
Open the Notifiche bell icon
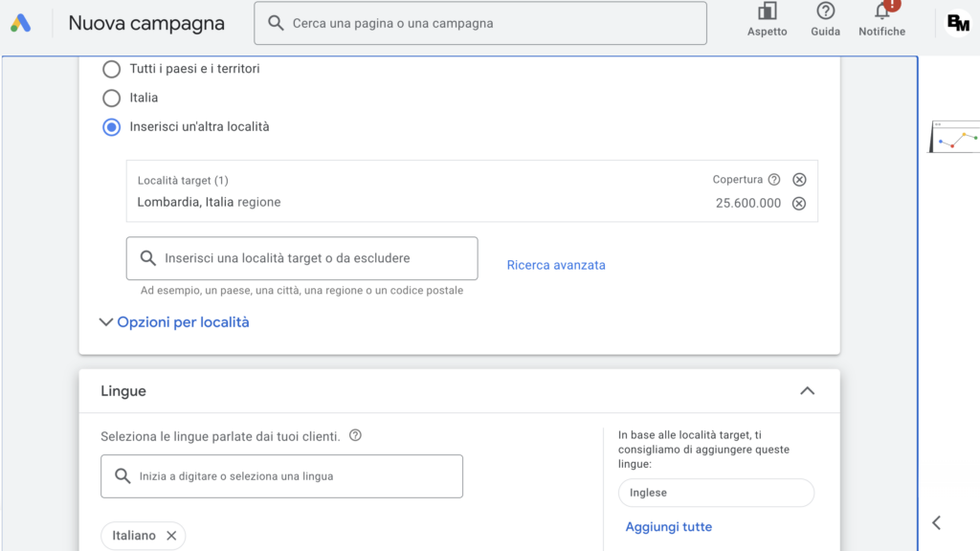[881, 20]
